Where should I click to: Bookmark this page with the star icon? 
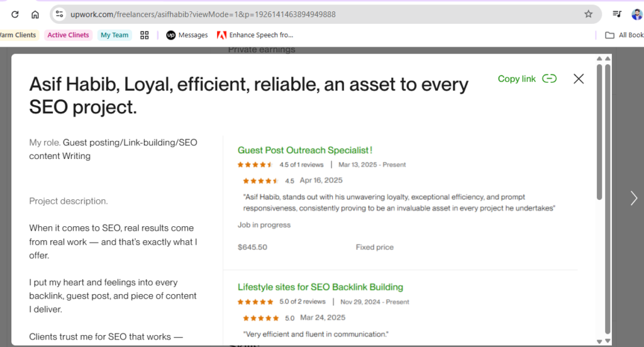click(588, 14)
